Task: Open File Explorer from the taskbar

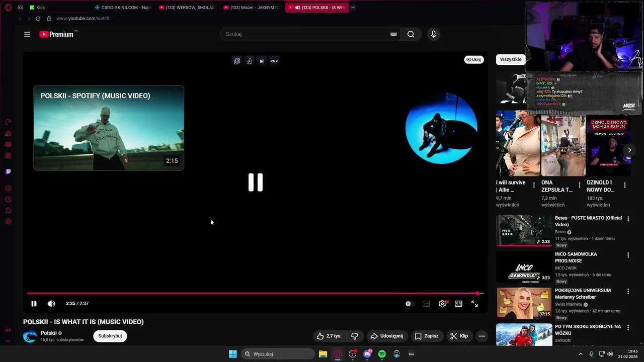Action: [323, 354]
